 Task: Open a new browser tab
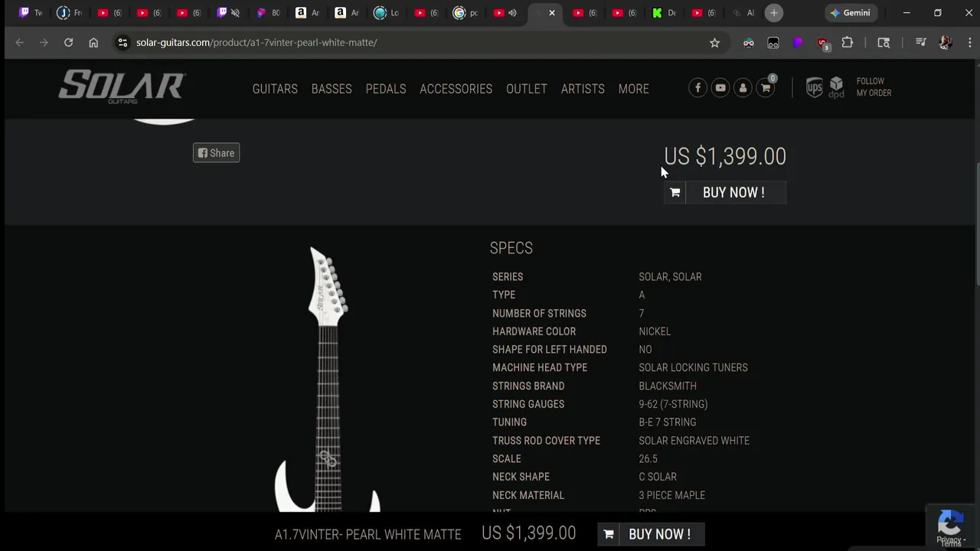tap(774, 13)
